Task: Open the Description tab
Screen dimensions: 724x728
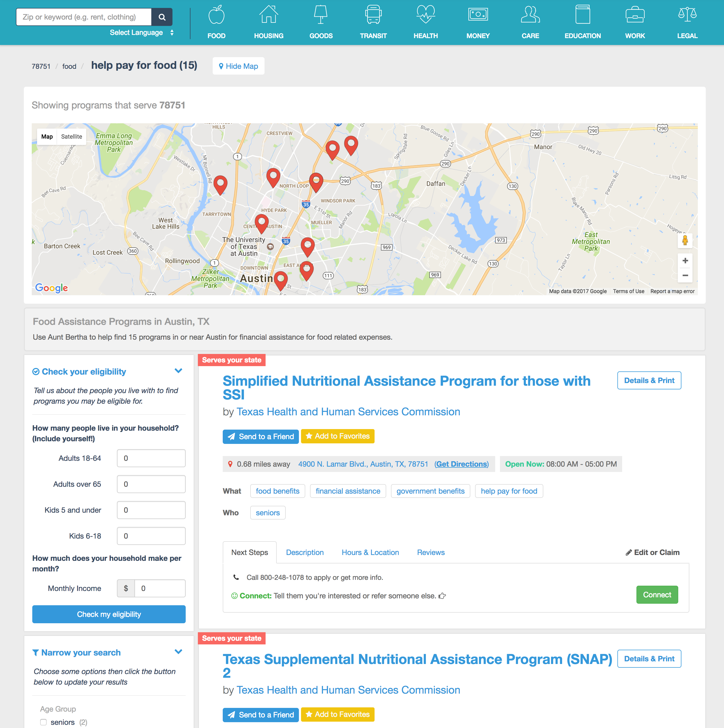Action: (x=304, y=552)
